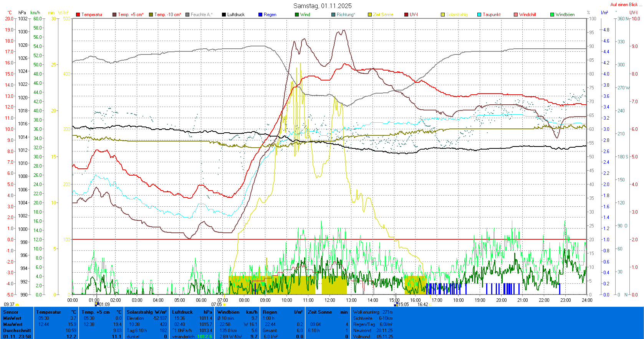Toggle the Windchill legend entry

point(527,15)
